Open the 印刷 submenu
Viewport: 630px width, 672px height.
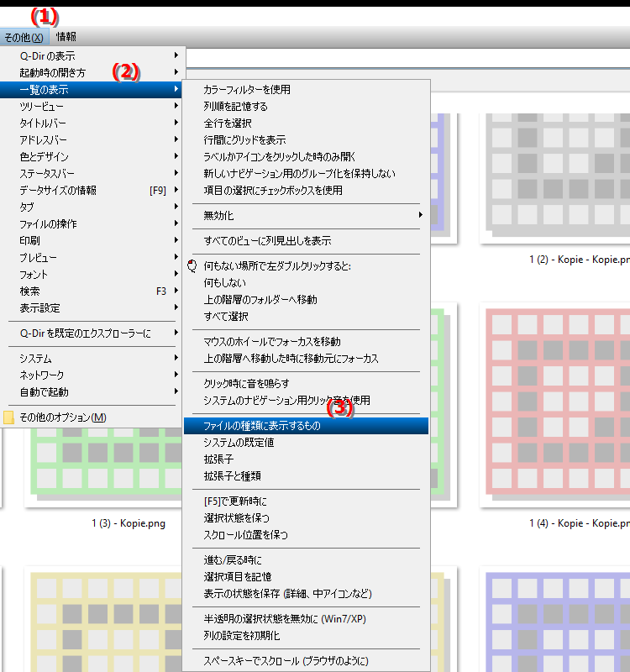pyautogui.click(x=92, y=240)
